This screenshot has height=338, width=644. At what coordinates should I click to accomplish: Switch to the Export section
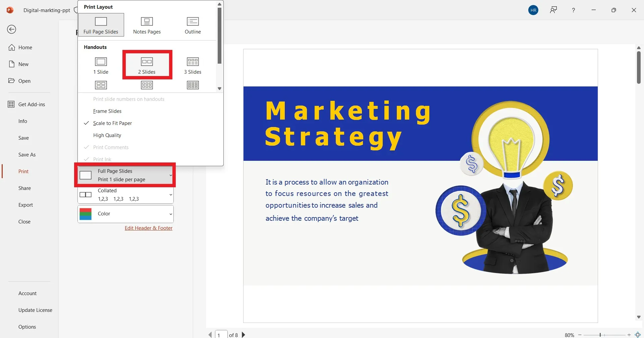(x=25, y=205)
